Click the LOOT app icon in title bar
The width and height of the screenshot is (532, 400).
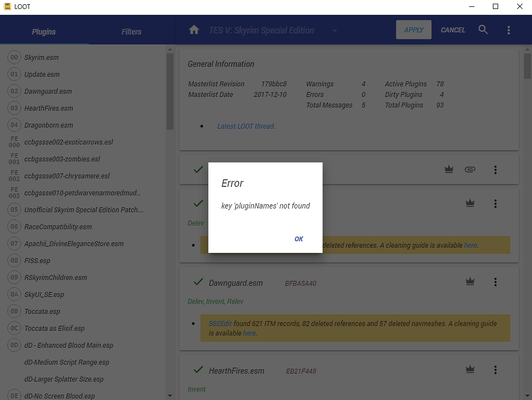[7, 6]
